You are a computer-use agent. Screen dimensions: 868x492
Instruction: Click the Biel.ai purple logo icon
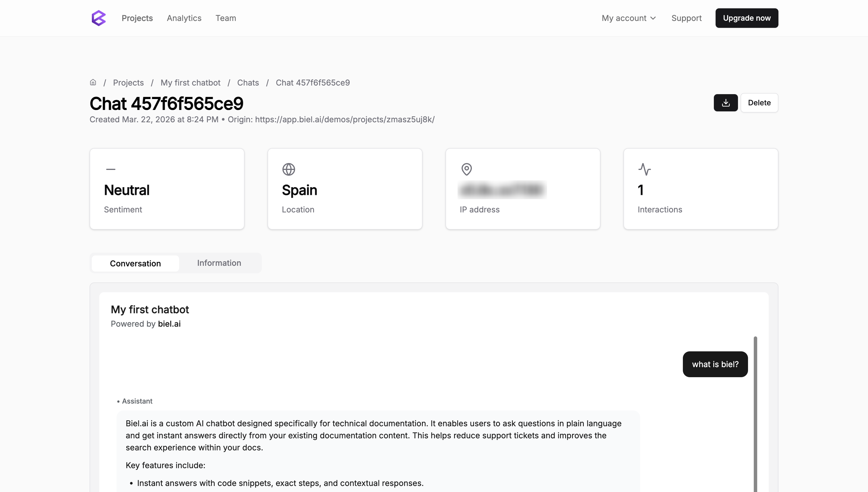pyautogui.click(x=99, y=18)
